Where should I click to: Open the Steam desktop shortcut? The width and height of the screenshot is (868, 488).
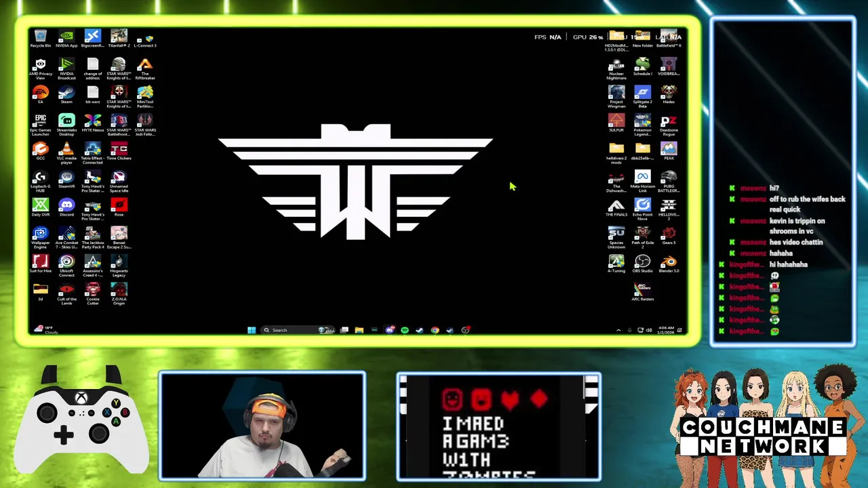[x=66, y=94]
